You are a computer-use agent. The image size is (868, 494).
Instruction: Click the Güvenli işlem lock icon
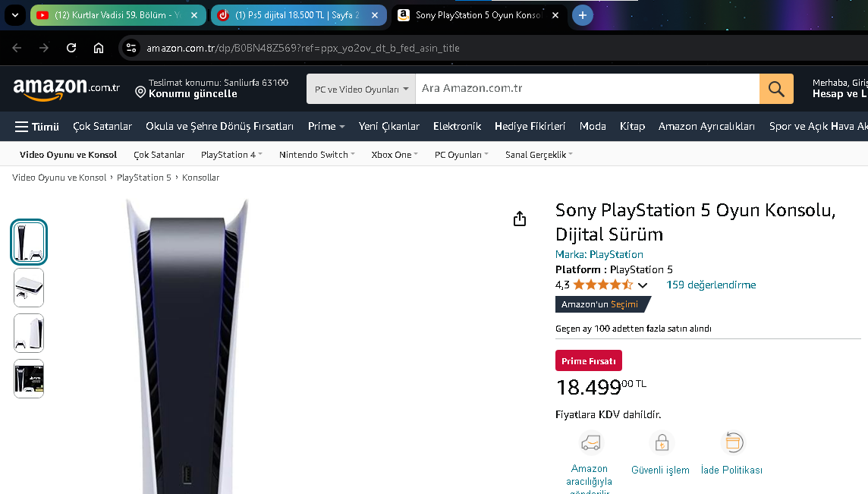pyautogui.click(x=662, y=443)
